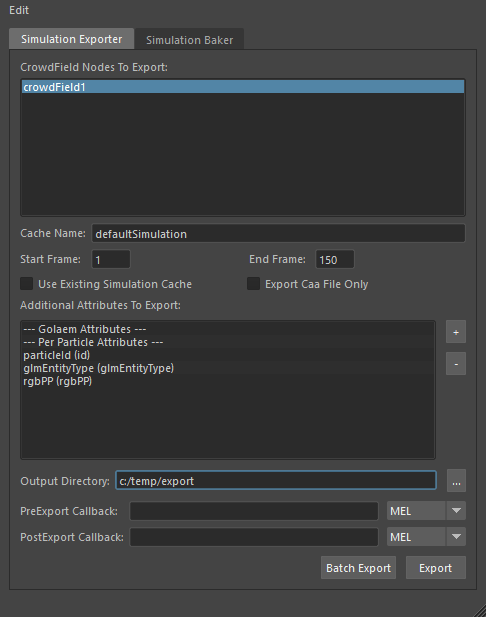Toggle Export Caa File Only checkbox

(253, 284)
